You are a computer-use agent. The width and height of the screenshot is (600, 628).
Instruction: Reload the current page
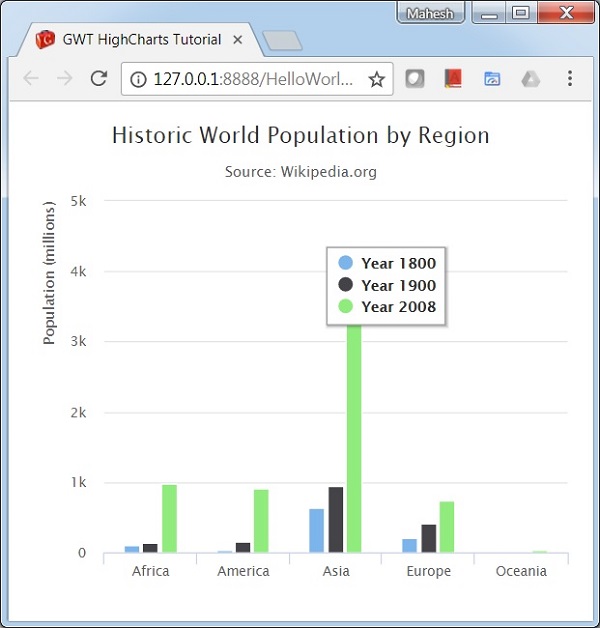98,79
